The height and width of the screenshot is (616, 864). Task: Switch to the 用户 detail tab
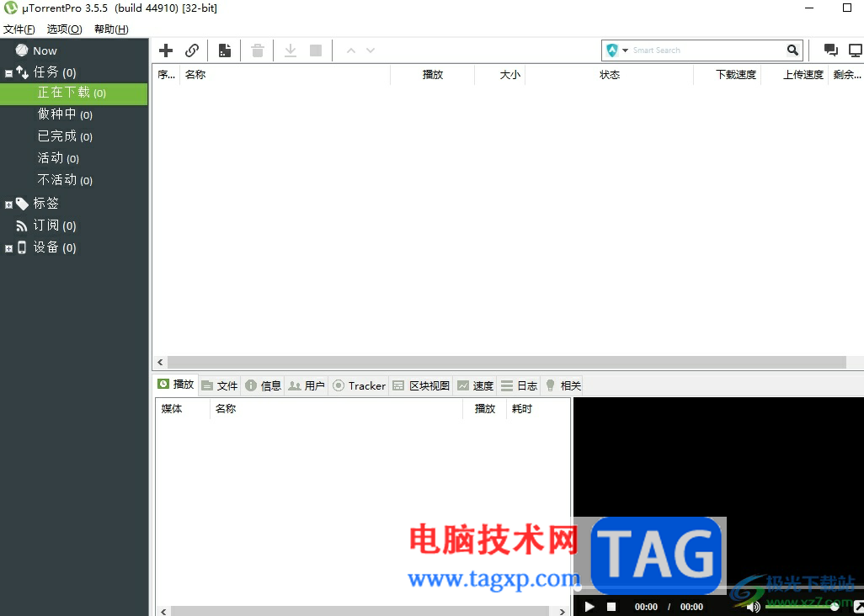(x=307, y=386)
